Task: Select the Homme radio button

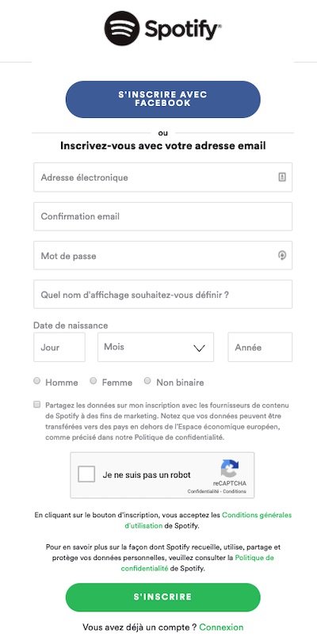Action: 37,381
